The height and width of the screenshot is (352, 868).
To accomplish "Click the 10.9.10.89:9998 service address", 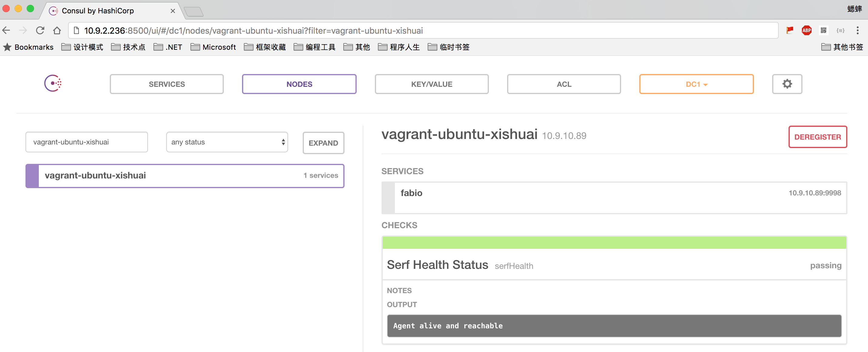I will (x=814, y=193).
